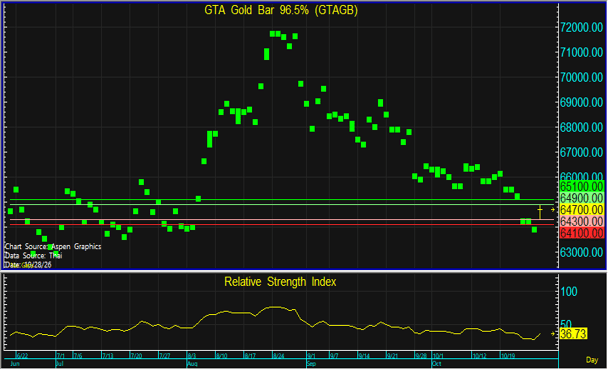The height and width of the screenshot is (370, 608).
Task: Click the Oct month label
Action: tap(437, 364)
